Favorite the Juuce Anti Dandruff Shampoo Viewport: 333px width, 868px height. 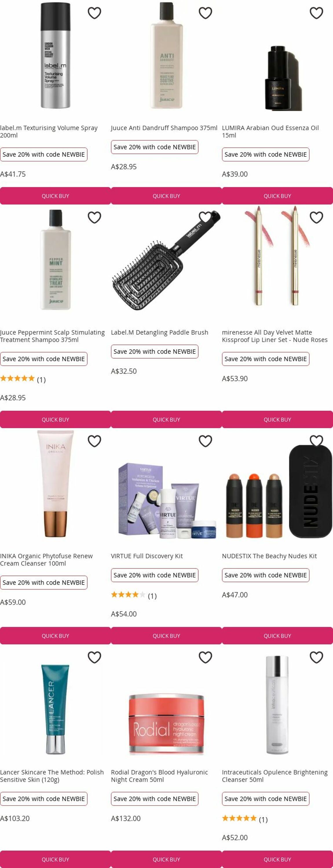tap(205, 13)
